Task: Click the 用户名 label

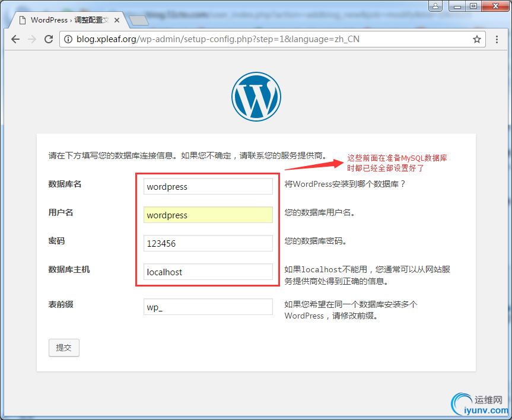Action: click(61, 212)
